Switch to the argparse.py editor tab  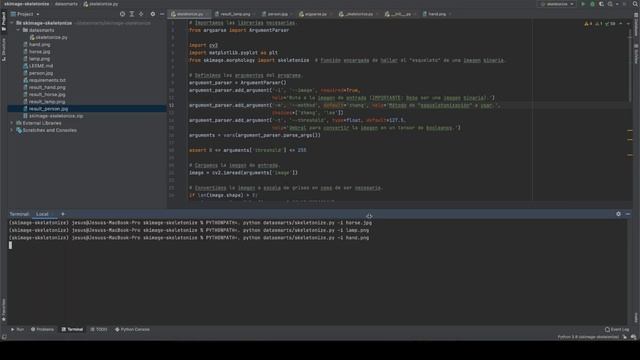315,14
